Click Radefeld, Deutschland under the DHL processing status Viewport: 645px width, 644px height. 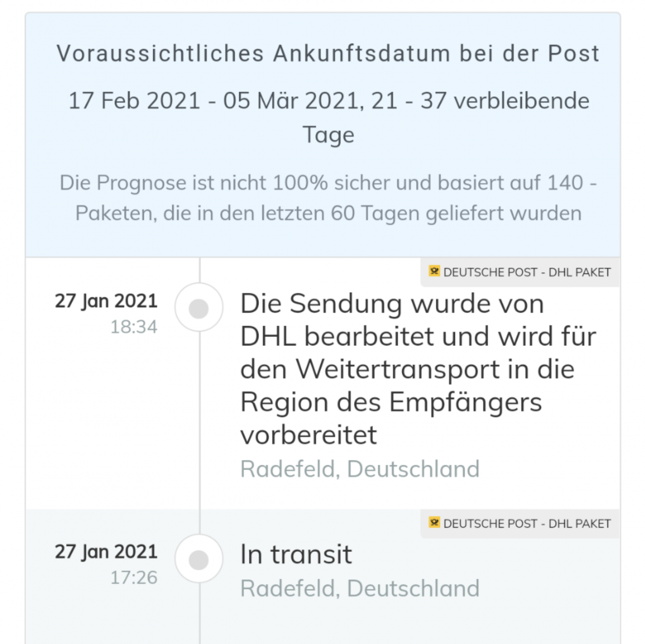[360, 469]
